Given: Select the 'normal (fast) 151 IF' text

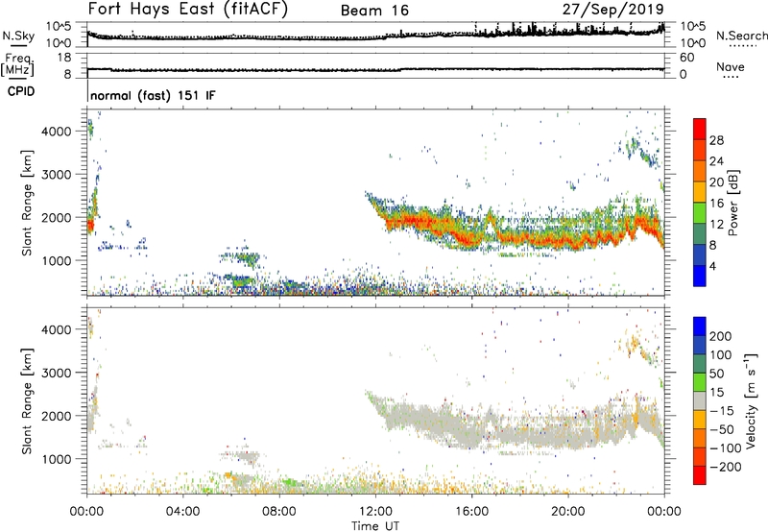Looking at the screenshot, I should point(153,95).
